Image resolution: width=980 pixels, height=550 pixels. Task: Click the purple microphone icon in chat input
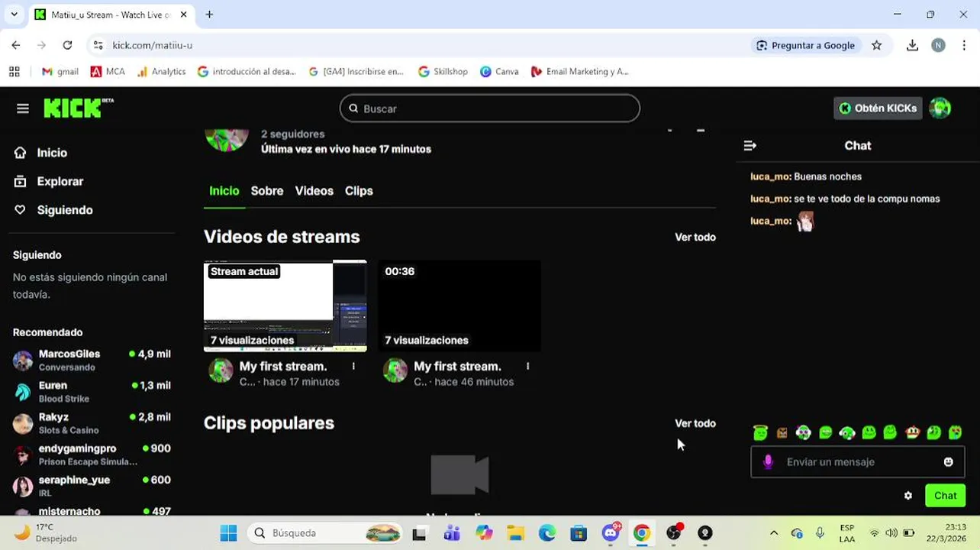point(768,462)
